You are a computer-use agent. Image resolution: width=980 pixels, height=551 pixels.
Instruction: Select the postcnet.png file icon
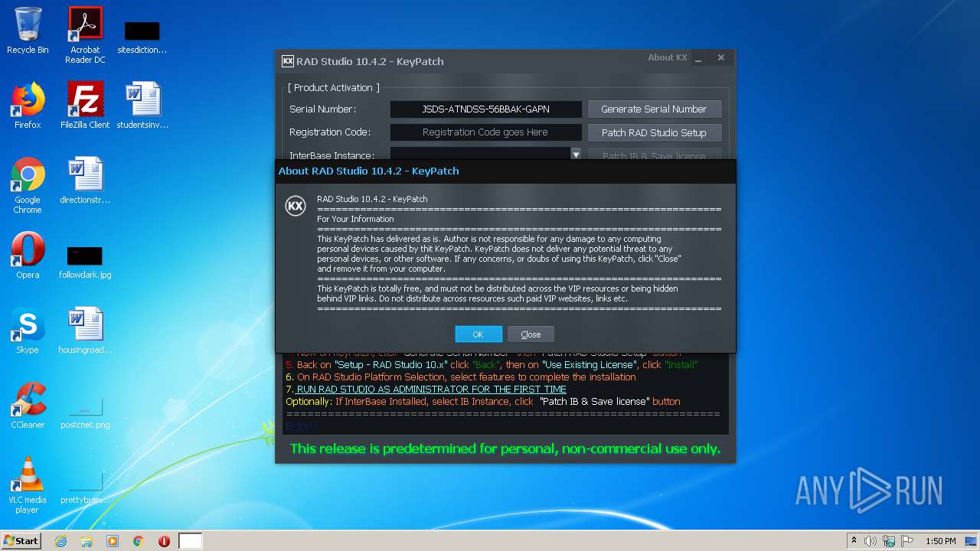click(x=85, y=413)
